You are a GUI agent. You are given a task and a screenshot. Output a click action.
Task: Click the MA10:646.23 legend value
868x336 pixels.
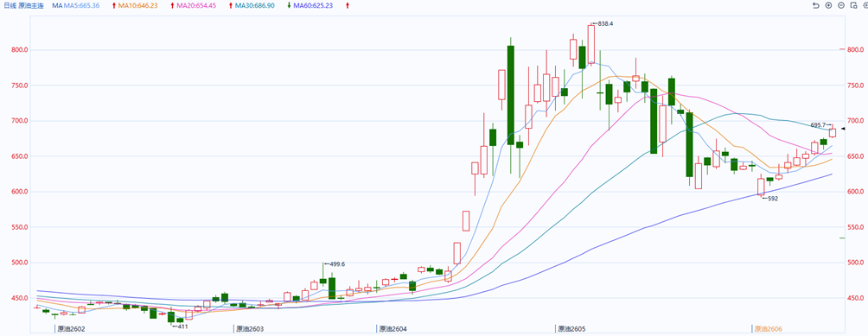(137, 5)
